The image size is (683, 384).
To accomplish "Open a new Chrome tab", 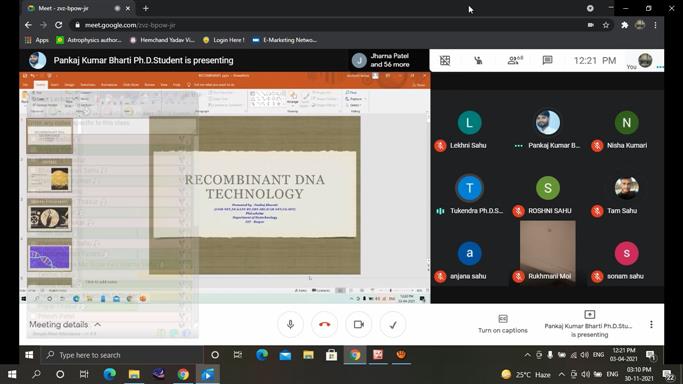I will (146, 8).
